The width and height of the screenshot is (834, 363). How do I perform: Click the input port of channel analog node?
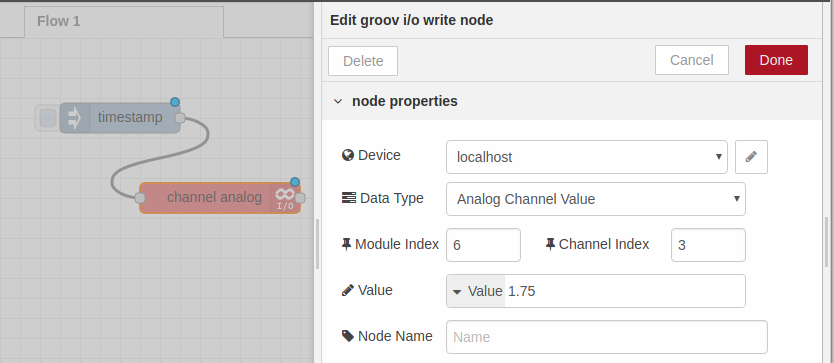[140, 198]
